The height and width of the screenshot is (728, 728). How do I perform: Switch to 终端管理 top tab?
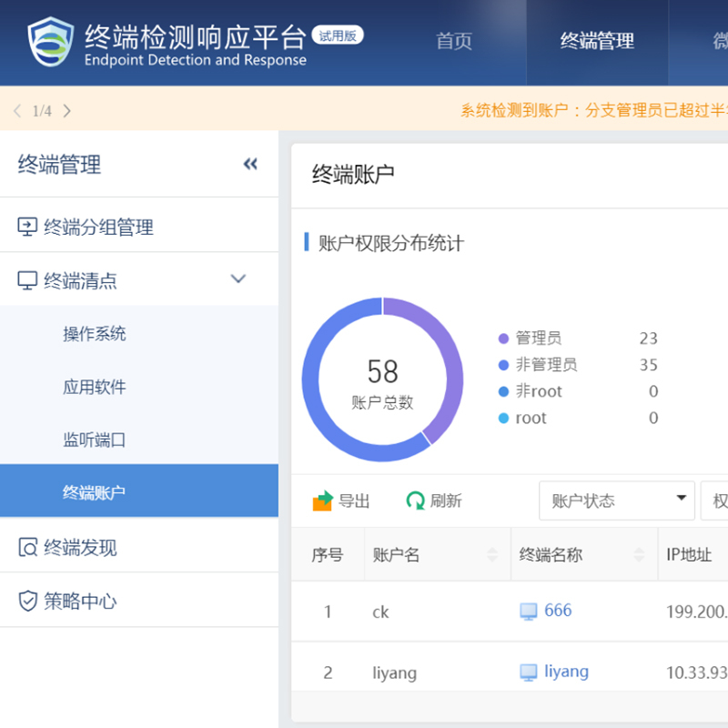pos(597,41)
